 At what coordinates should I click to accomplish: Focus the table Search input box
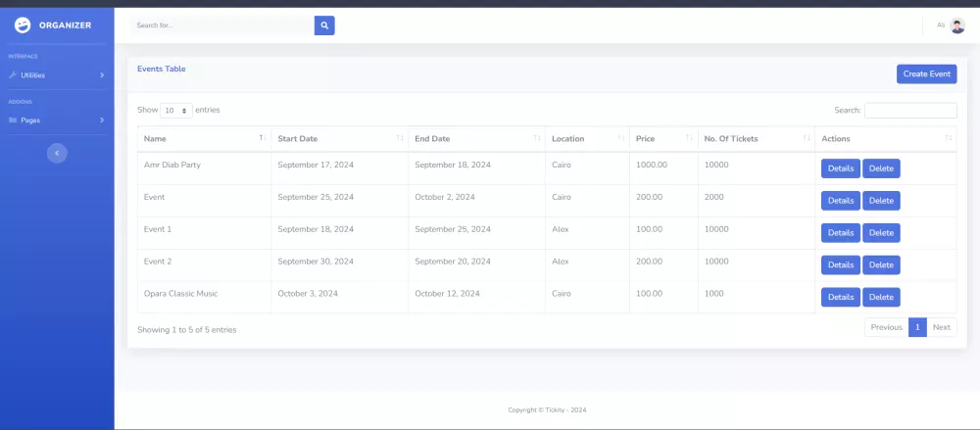click(x=910, y=110)
